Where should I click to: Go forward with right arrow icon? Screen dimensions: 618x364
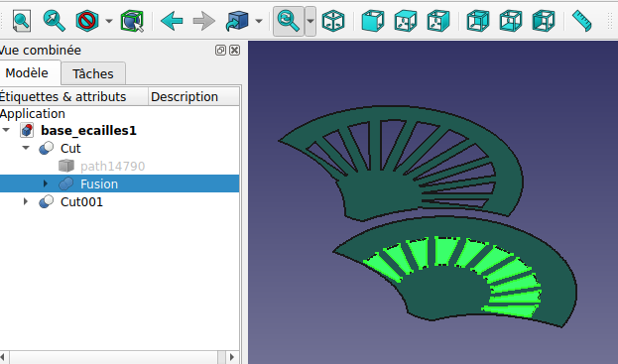click(x=204, y=21)
